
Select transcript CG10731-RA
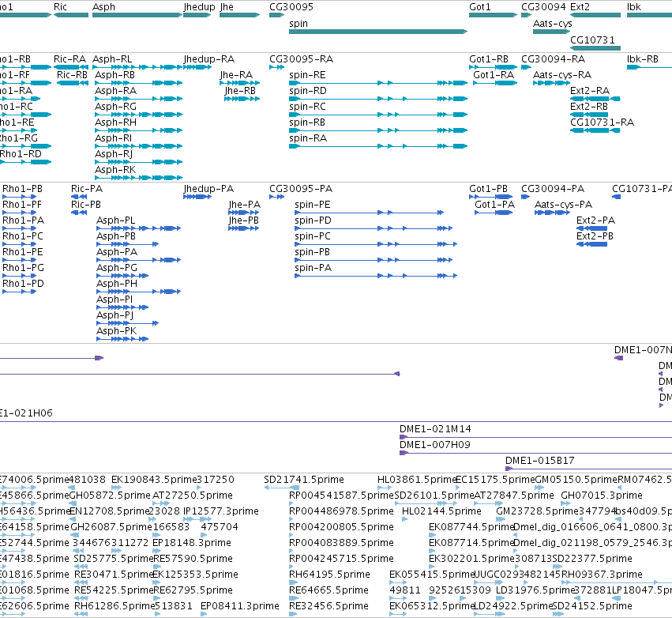(x=595, y=130)
